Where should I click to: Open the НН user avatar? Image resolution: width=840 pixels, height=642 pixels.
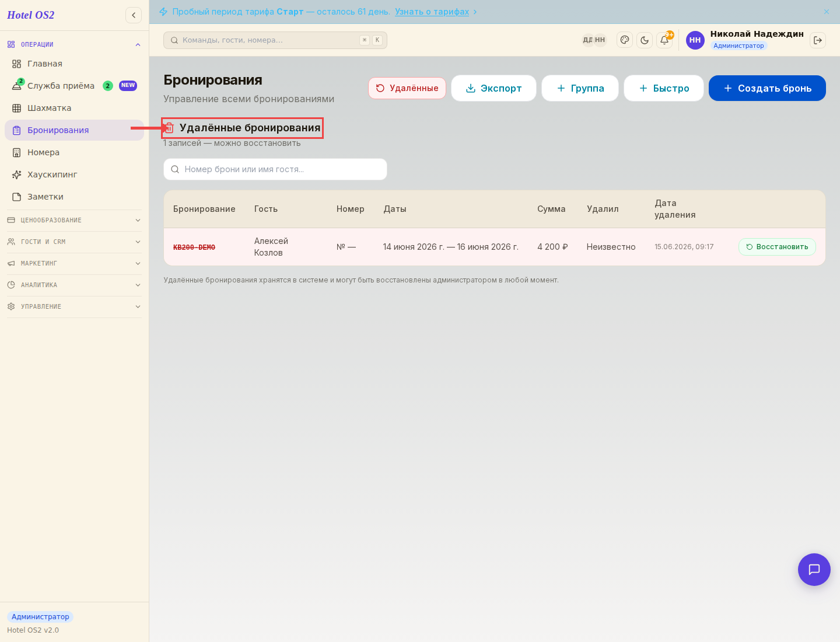tap(695, 40)
